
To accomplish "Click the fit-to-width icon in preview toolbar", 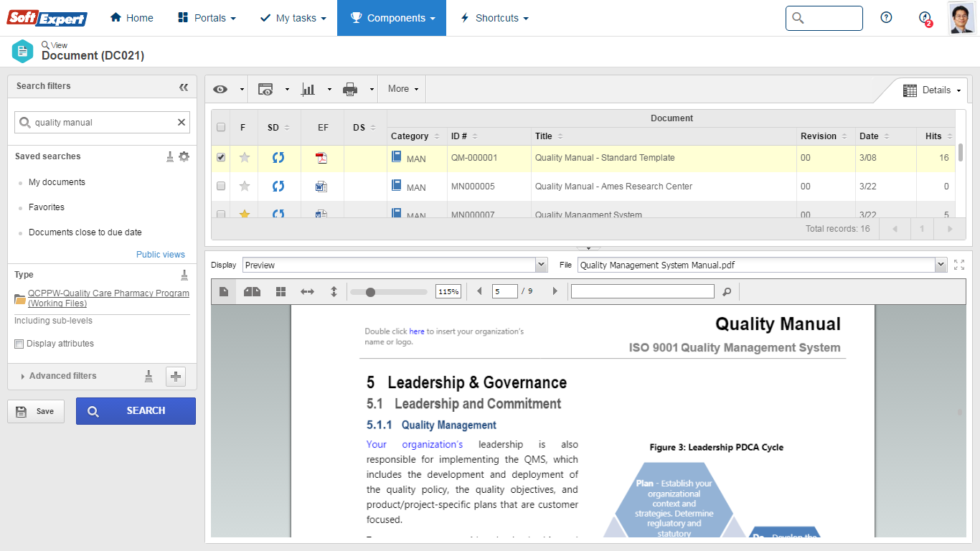I will click(307, 291).
